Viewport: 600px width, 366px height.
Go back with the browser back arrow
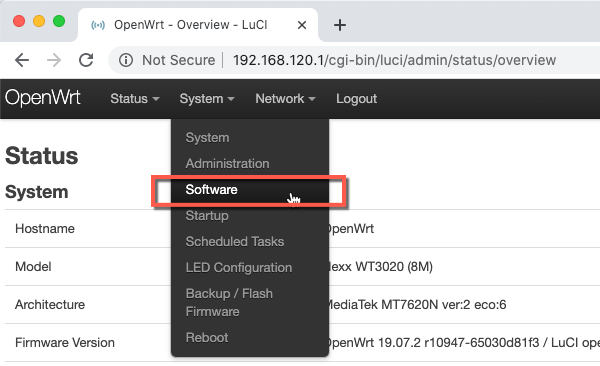coord(22,60)
